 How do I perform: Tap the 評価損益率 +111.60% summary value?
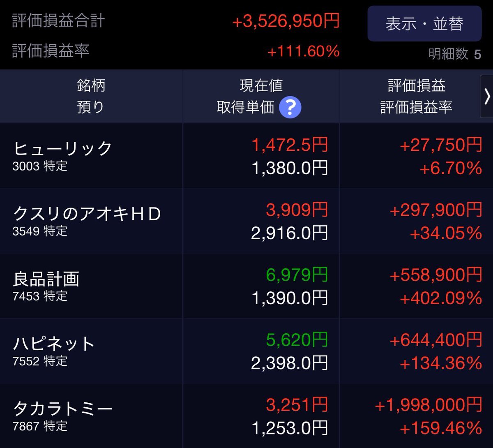(304, 51)
